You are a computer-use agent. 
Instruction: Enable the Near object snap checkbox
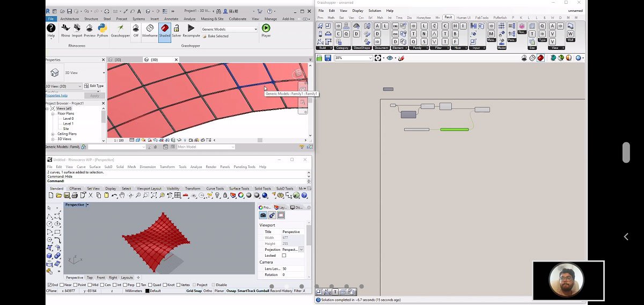[62, 285]
